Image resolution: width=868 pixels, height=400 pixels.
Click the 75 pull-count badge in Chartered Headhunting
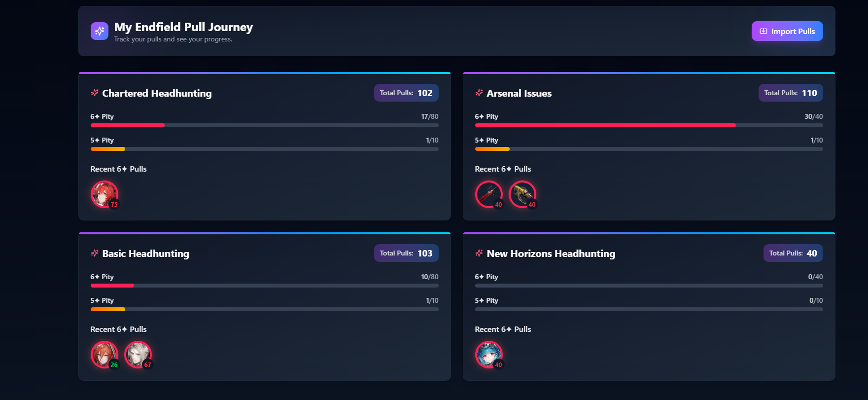(114, 204)
